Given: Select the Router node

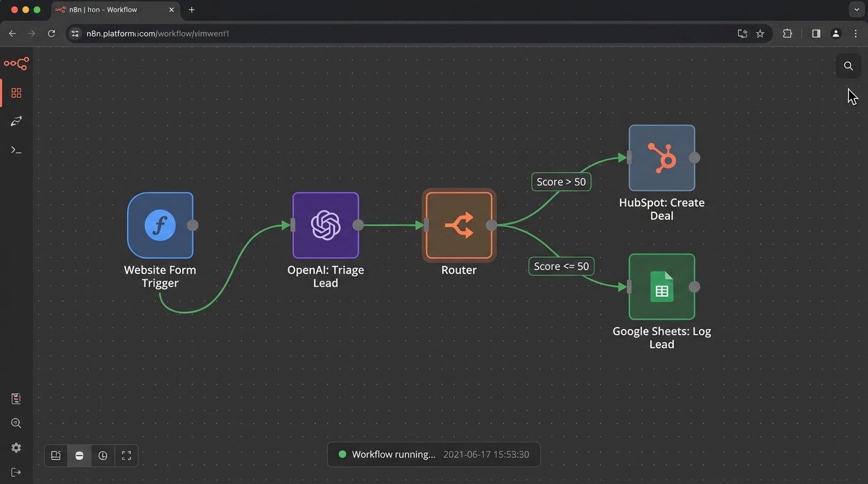Looking at the screenshot, I should pyautogui.click(x=459, y=226).
